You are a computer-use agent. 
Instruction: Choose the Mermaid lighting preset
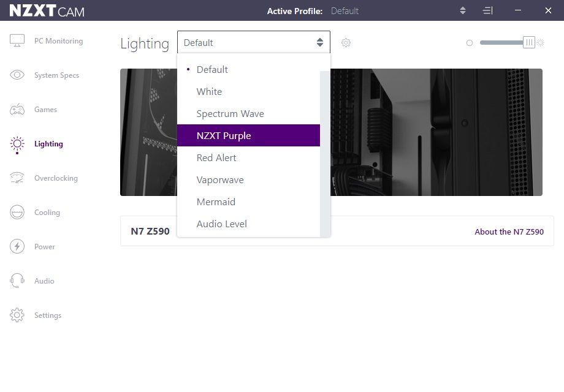pos(248,202)
